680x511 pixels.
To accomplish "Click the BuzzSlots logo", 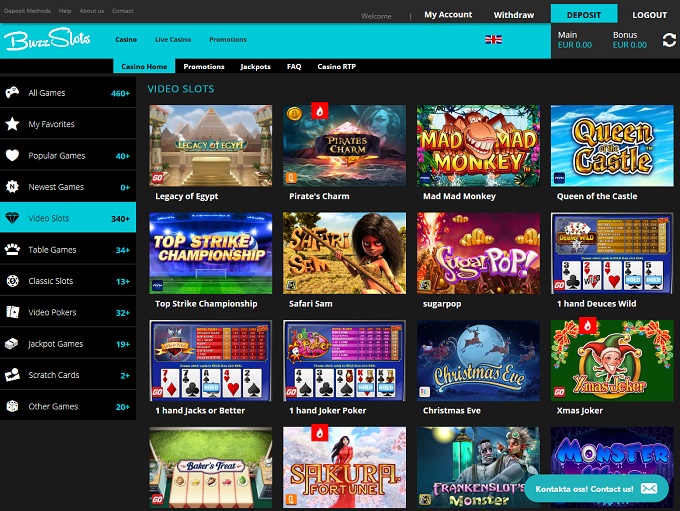I will coord(48,40).
